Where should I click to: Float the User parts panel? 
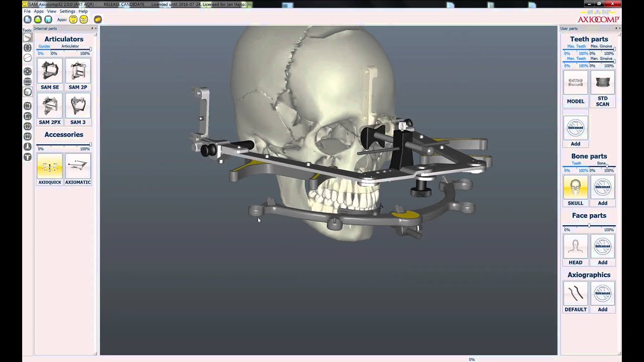(x=615, y=29)
